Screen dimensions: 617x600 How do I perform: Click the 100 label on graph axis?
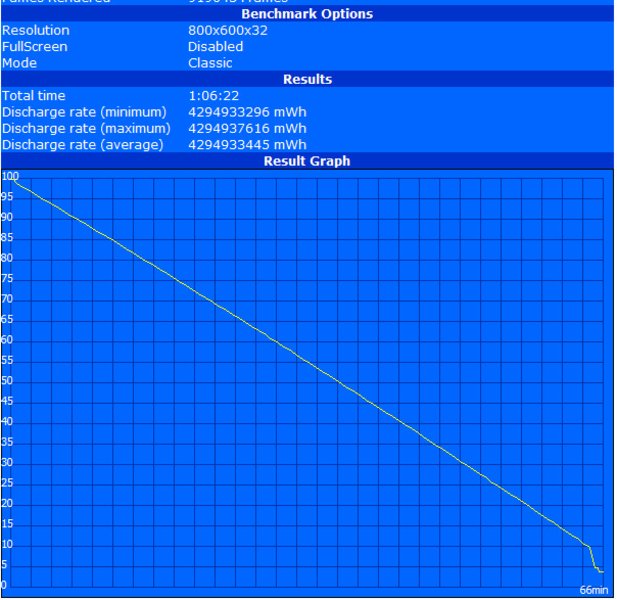tap(10, 176)
